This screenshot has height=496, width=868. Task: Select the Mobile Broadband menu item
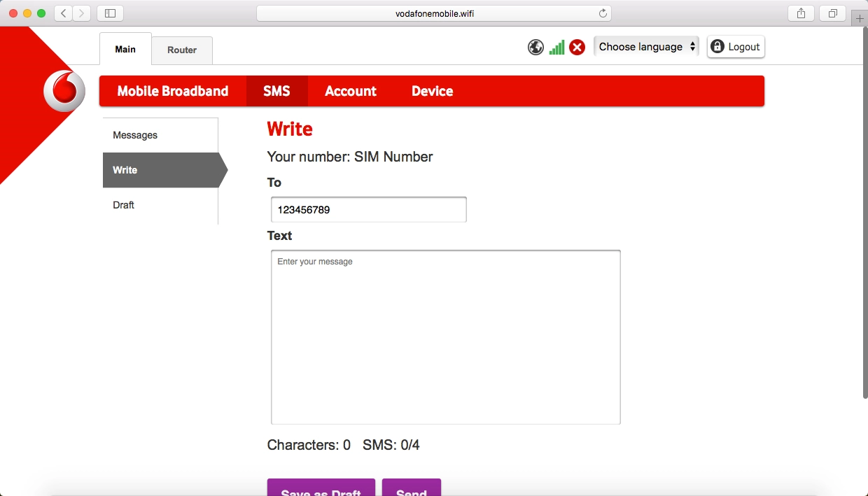[172, 91]
